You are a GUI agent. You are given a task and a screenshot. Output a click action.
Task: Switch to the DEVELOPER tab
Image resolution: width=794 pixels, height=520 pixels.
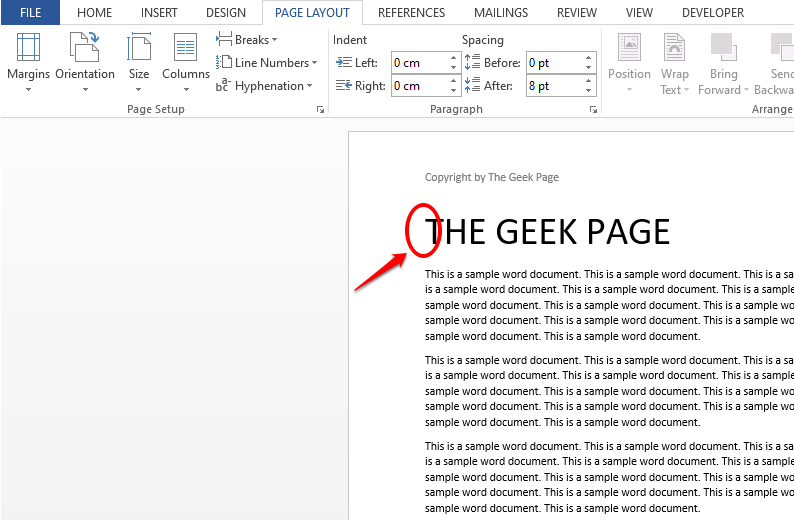coord(713,13)
